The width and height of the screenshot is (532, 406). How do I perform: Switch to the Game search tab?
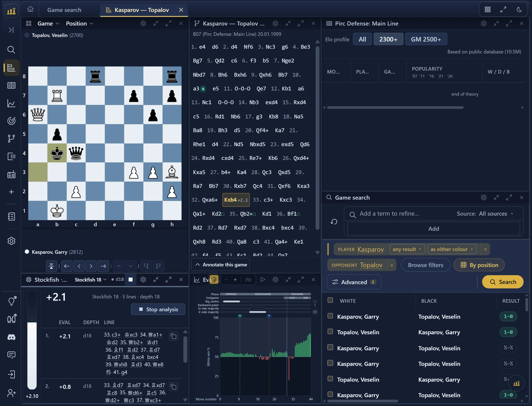click(x=64, y=10)
